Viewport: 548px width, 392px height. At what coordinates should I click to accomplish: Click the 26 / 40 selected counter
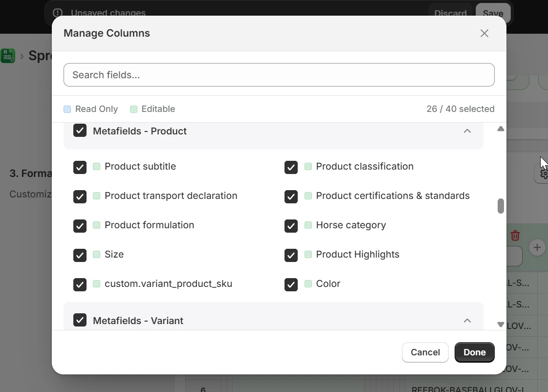coord(460,109)
